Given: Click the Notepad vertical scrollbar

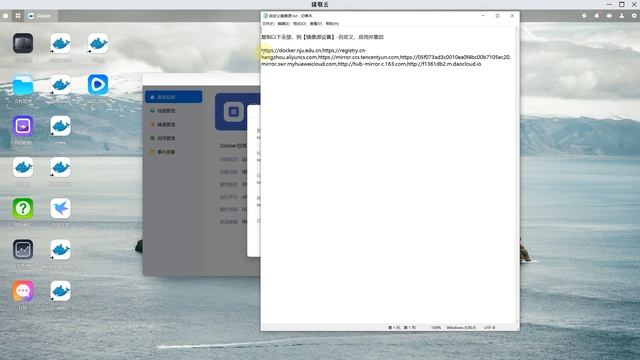Looking at the screenshot, I should pos(517,176).
